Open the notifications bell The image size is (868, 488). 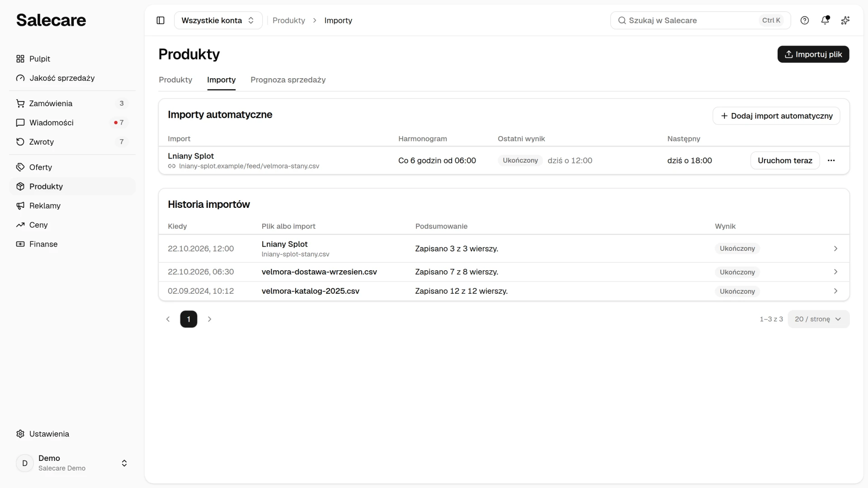pos(825,20)
